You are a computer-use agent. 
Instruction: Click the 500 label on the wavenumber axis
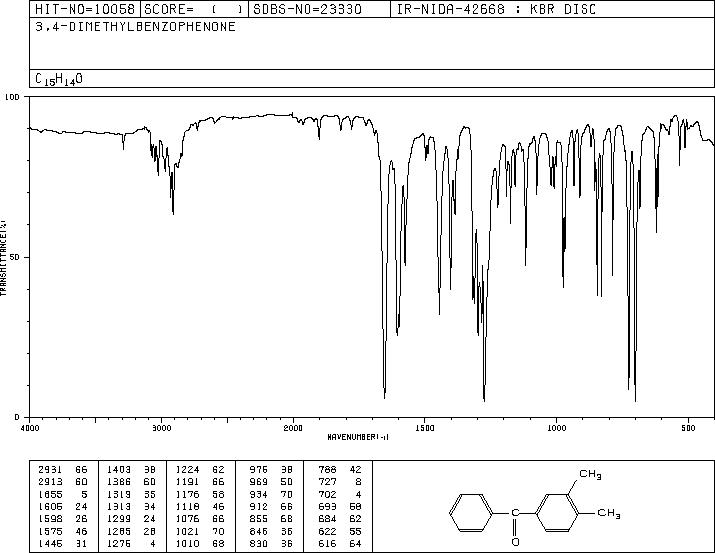(688, 428)
